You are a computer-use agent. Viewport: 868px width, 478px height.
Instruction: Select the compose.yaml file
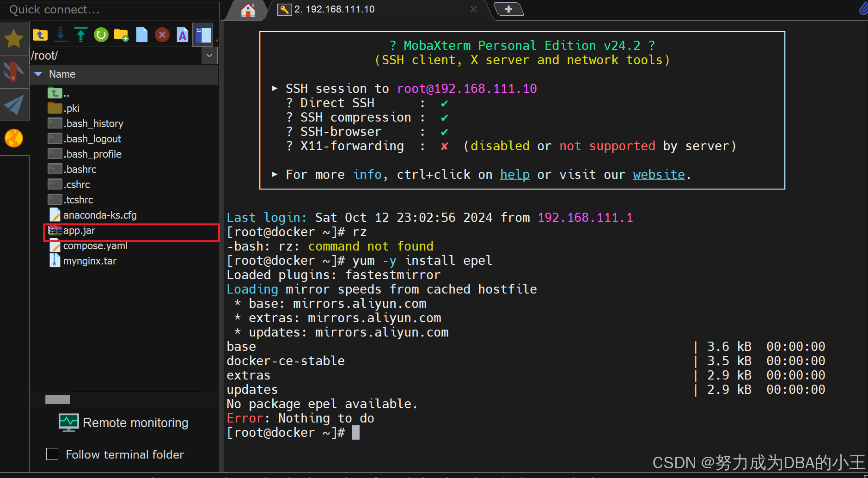click(88, 246)
